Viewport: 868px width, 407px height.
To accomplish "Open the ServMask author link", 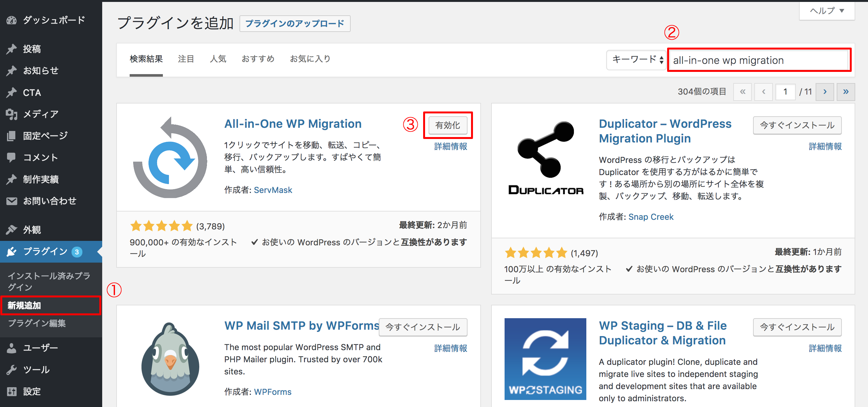I will point(273,190).
